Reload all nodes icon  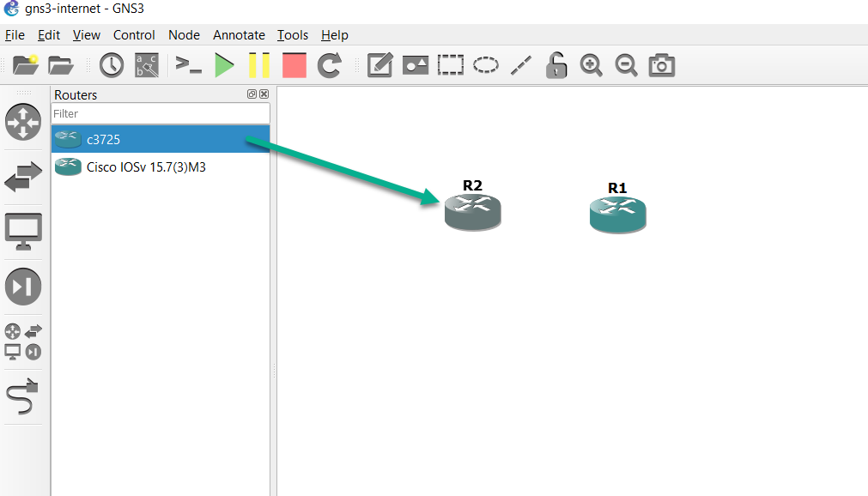(330, 65)
